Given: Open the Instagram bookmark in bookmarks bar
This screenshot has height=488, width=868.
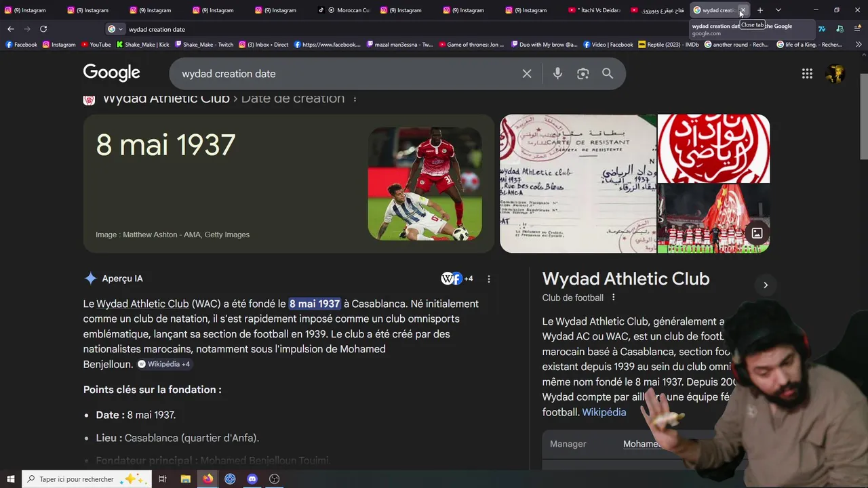Looking at the screenshot, I should 59,45.
